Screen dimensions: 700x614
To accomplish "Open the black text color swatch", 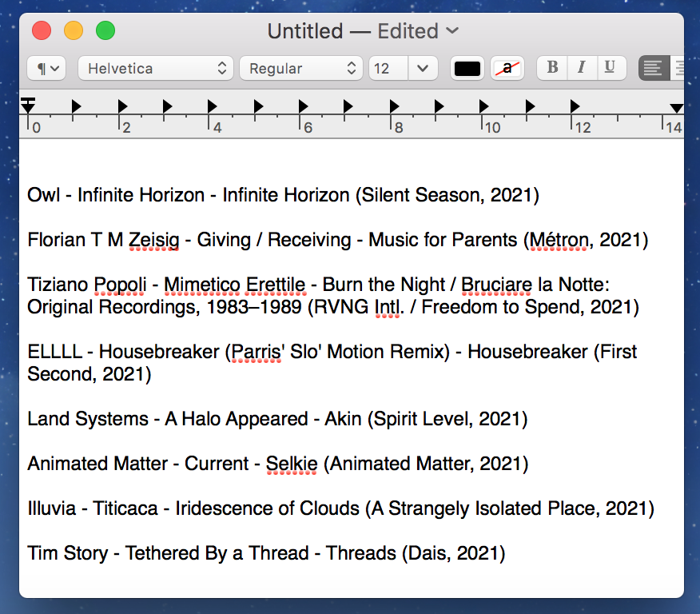I will click(x=467, y=68).
